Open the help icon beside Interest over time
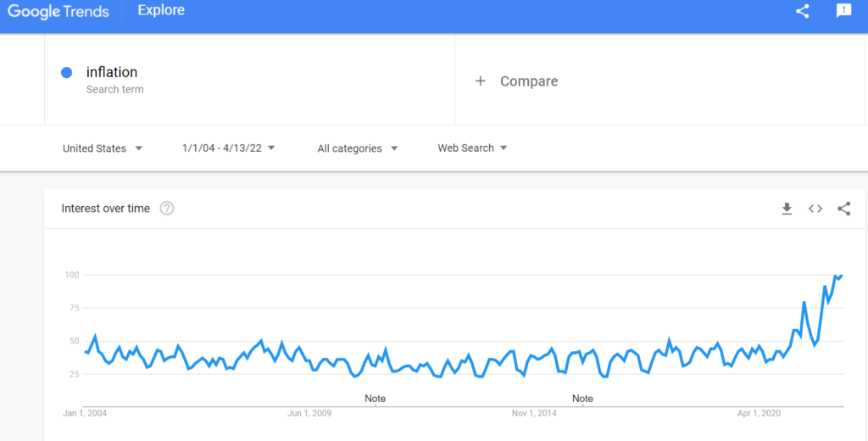Image resolution: width=868 pixels, height=441 pixels. point(167,209)
